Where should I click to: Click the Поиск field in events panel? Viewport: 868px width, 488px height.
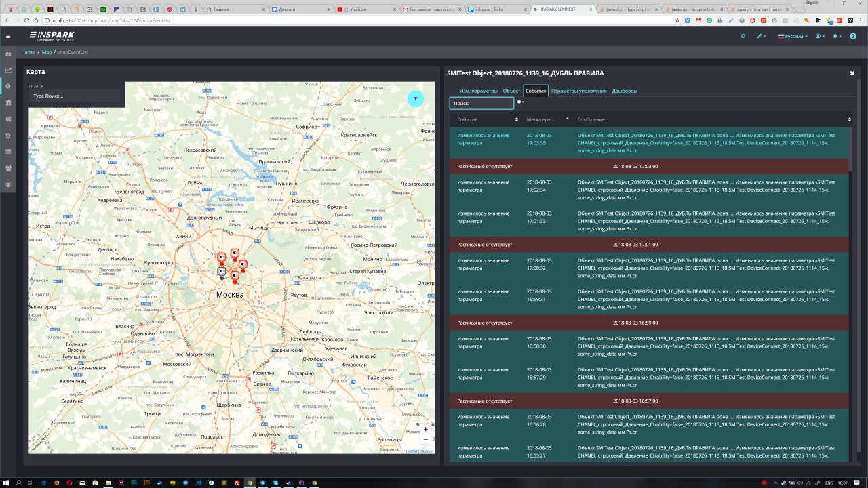pyautogui.click(x=481, y=103)
